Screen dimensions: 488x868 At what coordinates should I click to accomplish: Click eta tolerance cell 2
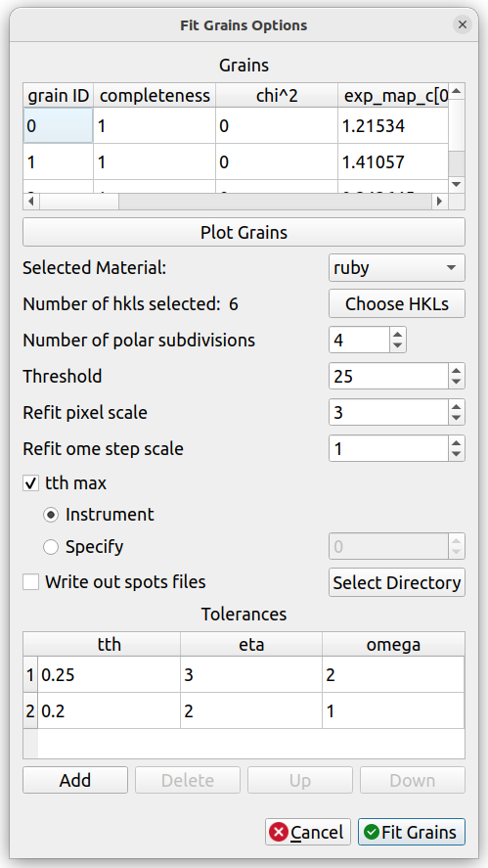coord(251,710)
